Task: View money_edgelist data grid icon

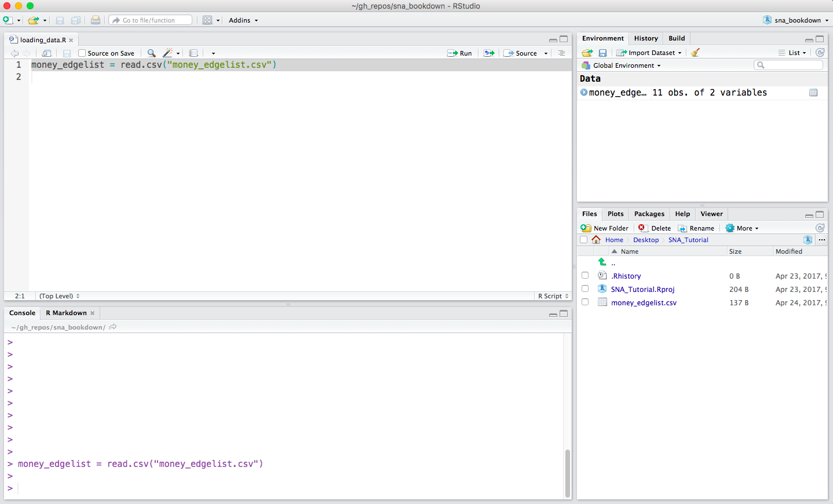Action: tap(813, 93)
